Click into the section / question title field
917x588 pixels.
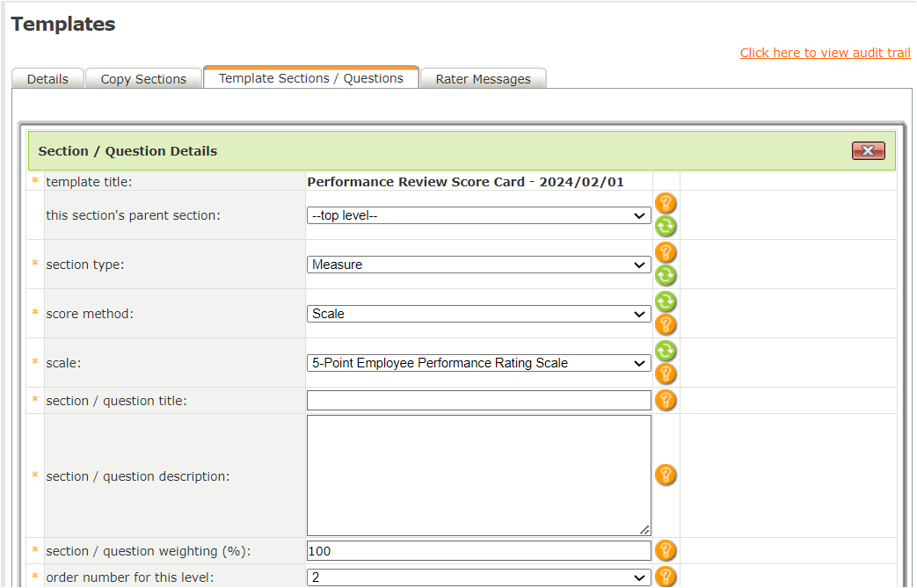(478, 401)
